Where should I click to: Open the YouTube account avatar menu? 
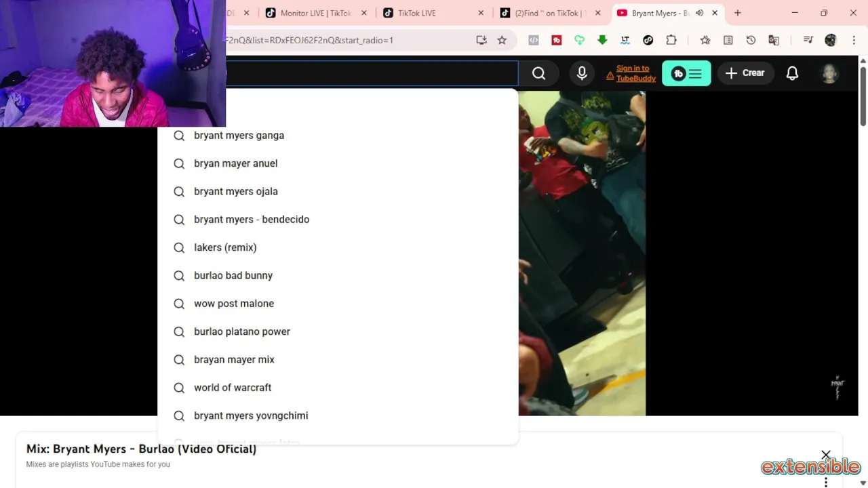point(829,73)
